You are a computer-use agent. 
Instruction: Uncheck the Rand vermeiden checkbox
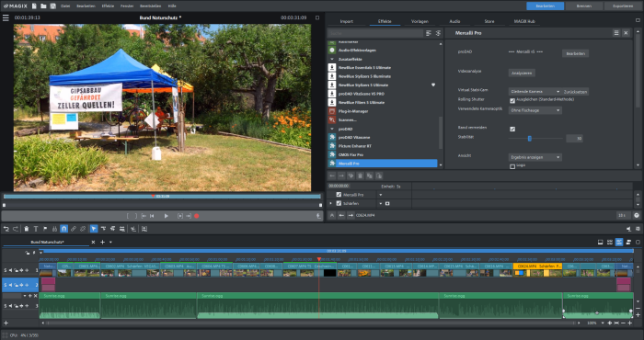pos(512,129)
